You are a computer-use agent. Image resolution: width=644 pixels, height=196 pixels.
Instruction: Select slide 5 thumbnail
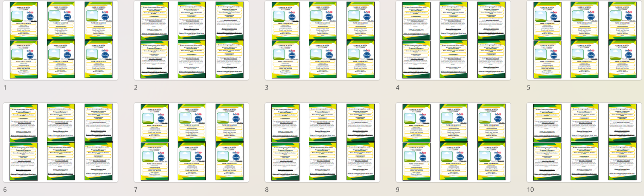[x=584, y=40]
